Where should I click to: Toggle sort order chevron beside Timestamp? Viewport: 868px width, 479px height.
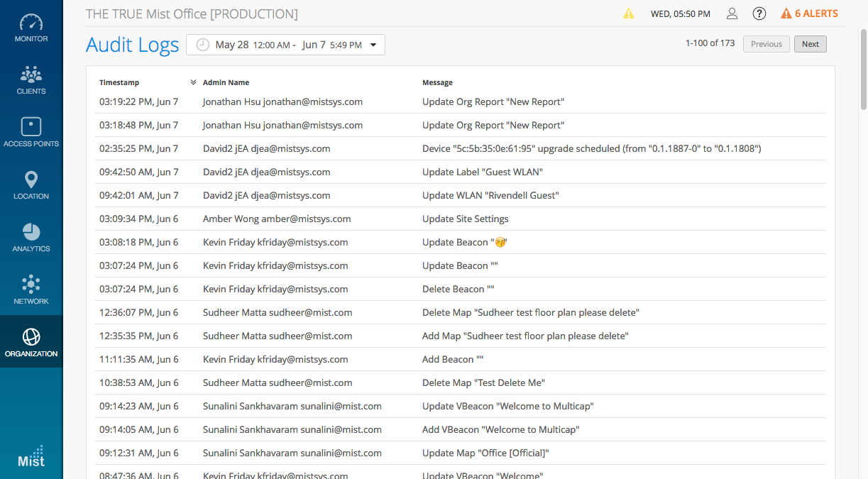[193, 82]
